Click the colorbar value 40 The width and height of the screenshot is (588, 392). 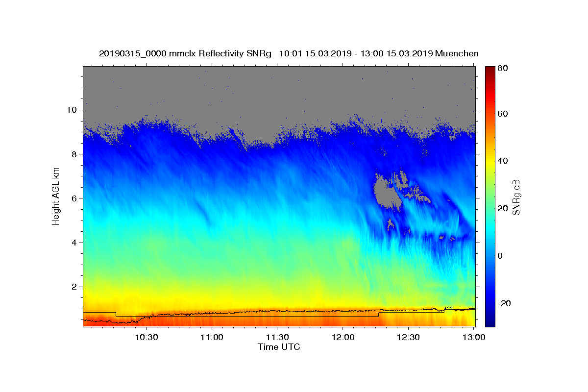(x=503, y=161)
